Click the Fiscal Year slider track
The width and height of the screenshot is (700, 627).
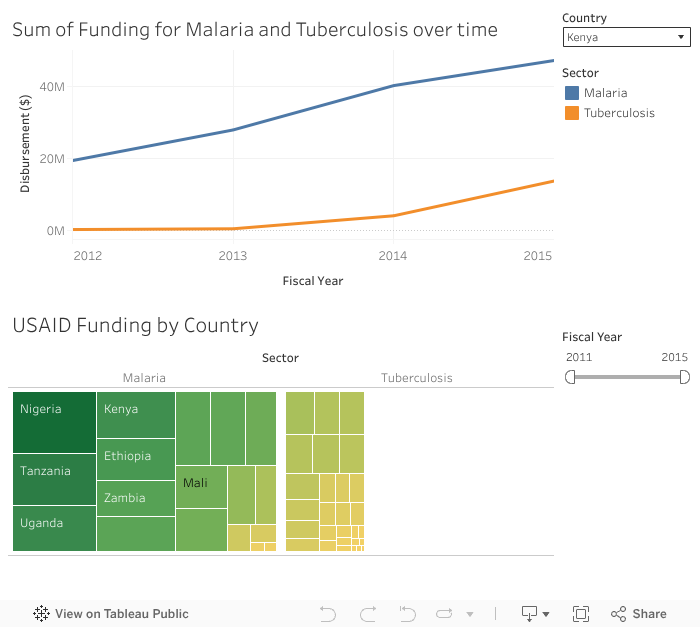[x=627, y=377]
